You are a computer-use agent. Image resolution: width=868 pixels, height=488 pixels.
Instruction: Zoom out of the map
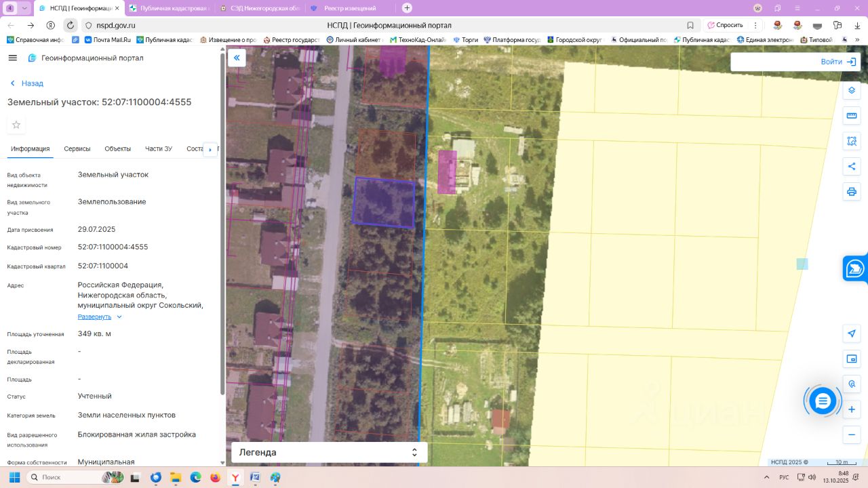(852, 434)
